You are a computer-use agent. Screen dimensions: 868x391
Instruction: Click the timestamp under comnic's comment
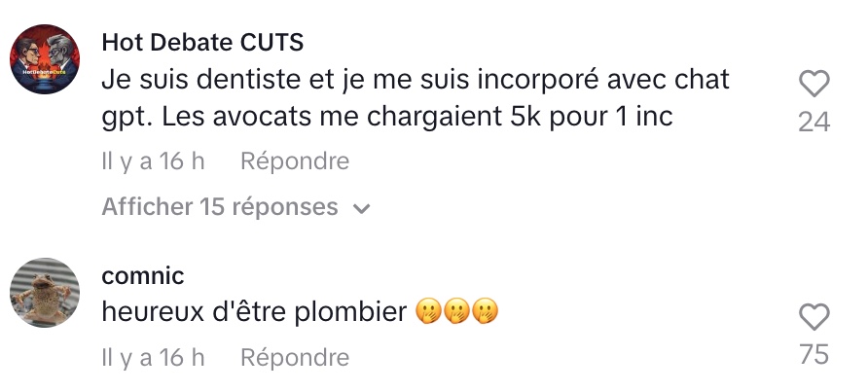154,357
